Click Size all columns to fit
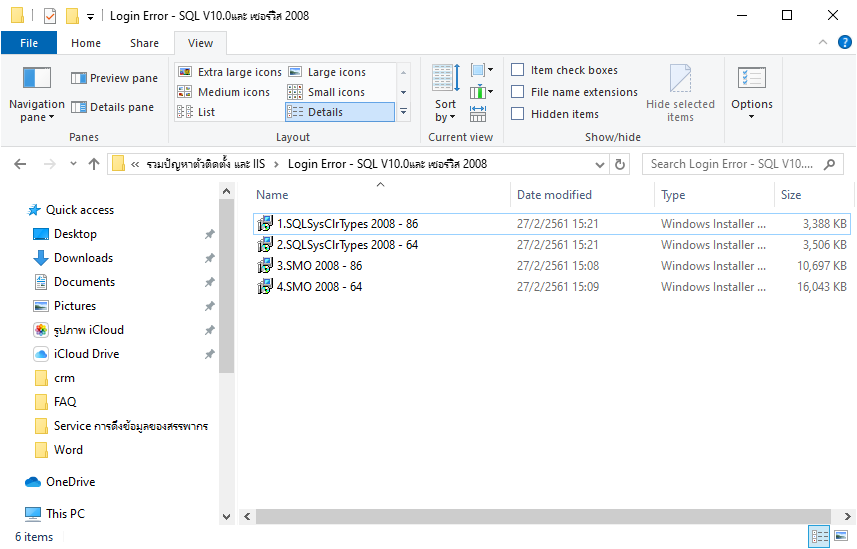857x549 pixels. click(478, 114)
